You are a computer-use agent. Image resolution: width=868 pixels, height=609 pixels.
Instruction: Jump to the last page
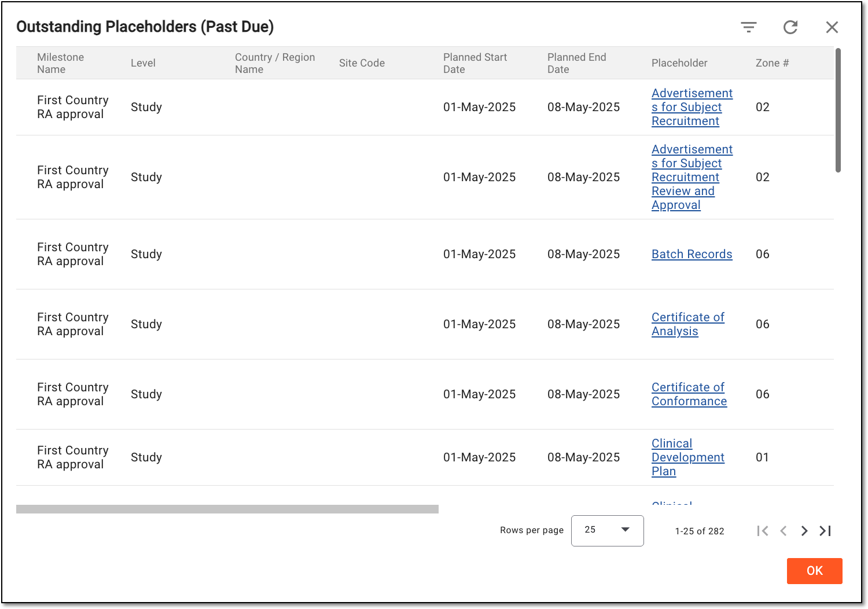click(x=825, y=531)
